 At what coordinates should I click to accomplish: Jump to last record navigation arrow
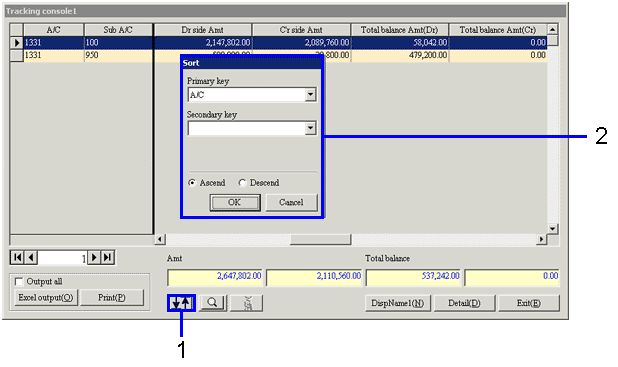coord(108,258)
